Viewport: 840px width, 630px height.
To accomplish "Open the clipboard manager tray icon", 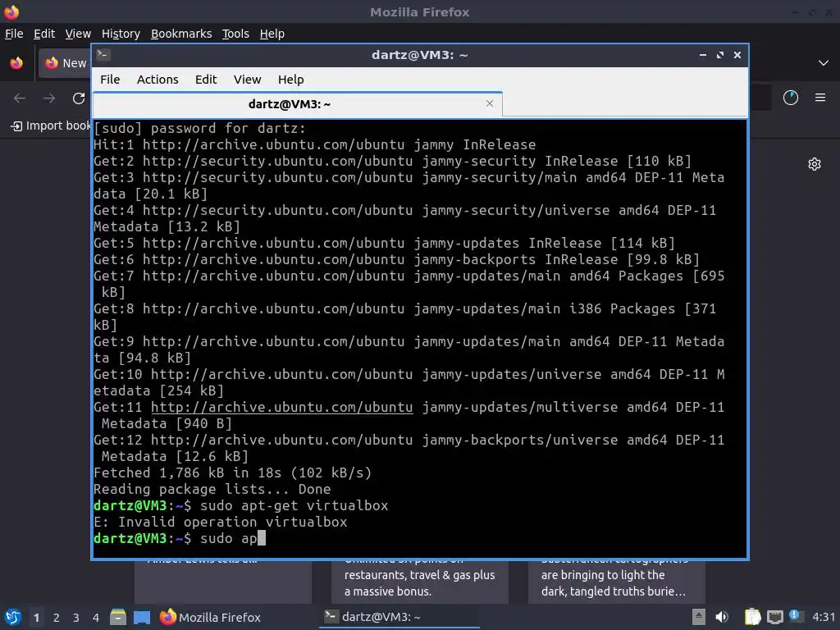I will pyautogui.click(x=753, y=617).
